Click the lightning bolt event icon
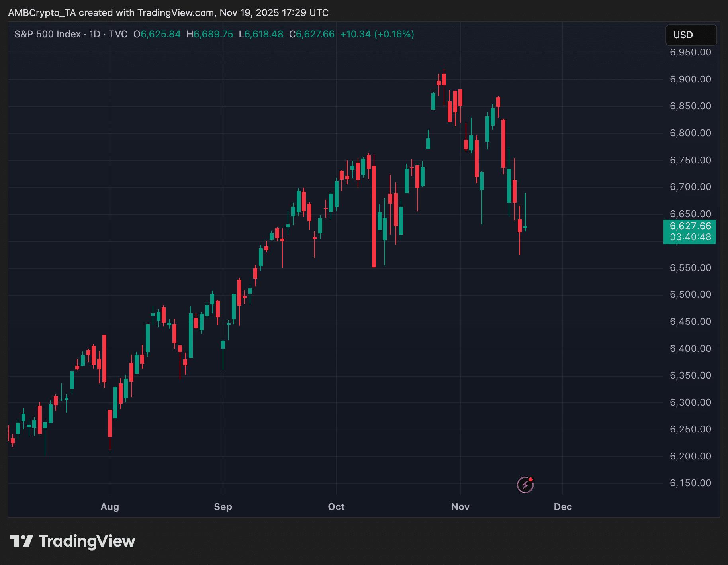 pos(525,485)
